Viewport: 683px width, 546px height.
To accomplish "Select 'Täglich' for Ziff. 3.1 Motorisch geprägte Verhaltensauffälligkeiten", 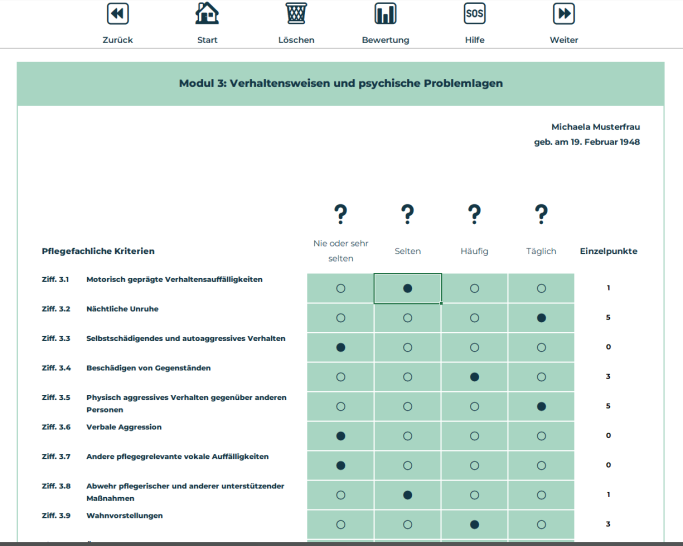I will pyautogui.click(x=541, y=288).
